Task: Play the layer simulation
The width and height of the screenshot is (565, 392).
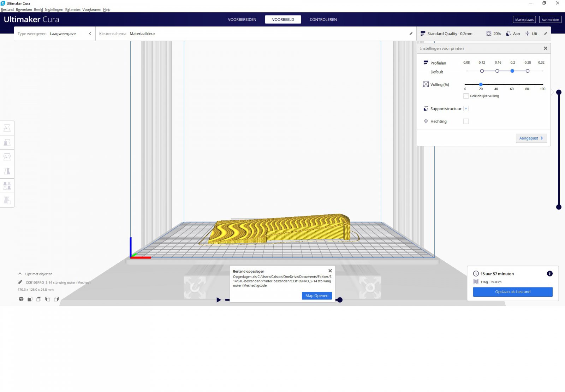Action: pos(219,300)
